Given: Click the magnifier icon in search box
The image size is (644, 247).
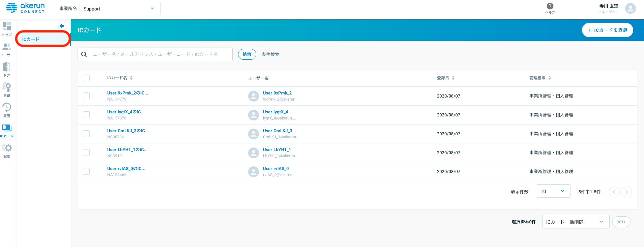Looking at the screenshot, I should pyautogui.click(x=84, y=54).
